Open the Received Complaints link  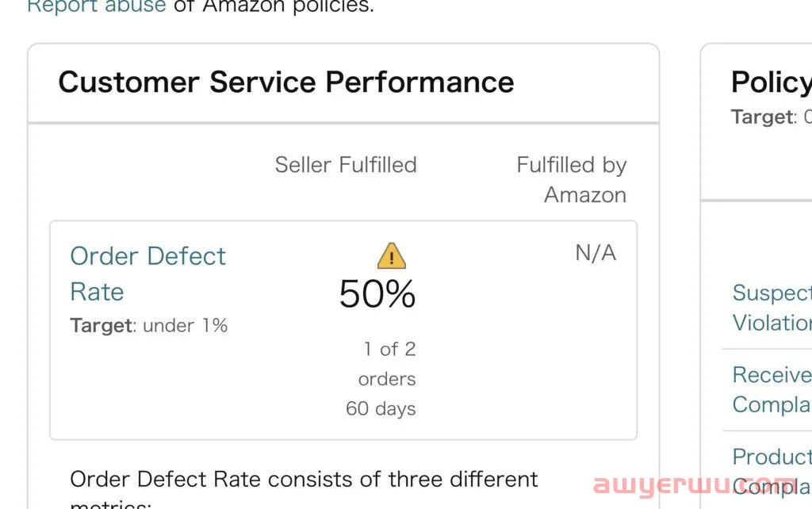(x=772, y=389)
